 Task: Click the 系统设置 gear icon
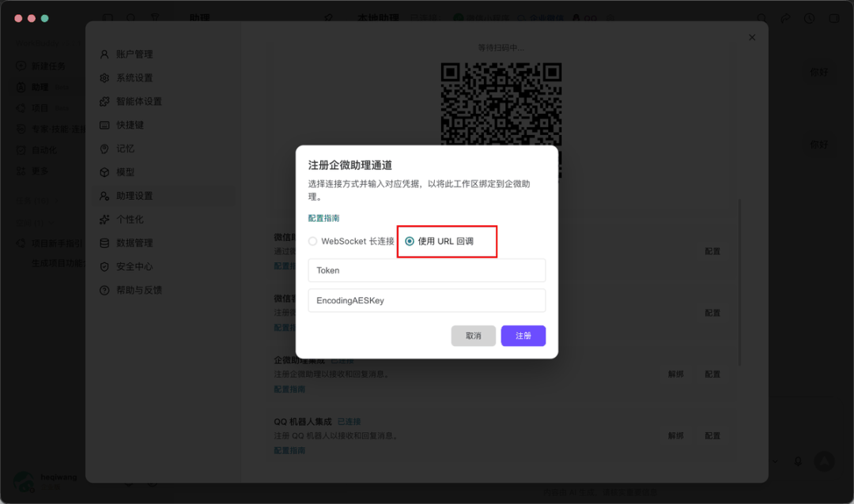pyautogui.click(x=104, y=78)
